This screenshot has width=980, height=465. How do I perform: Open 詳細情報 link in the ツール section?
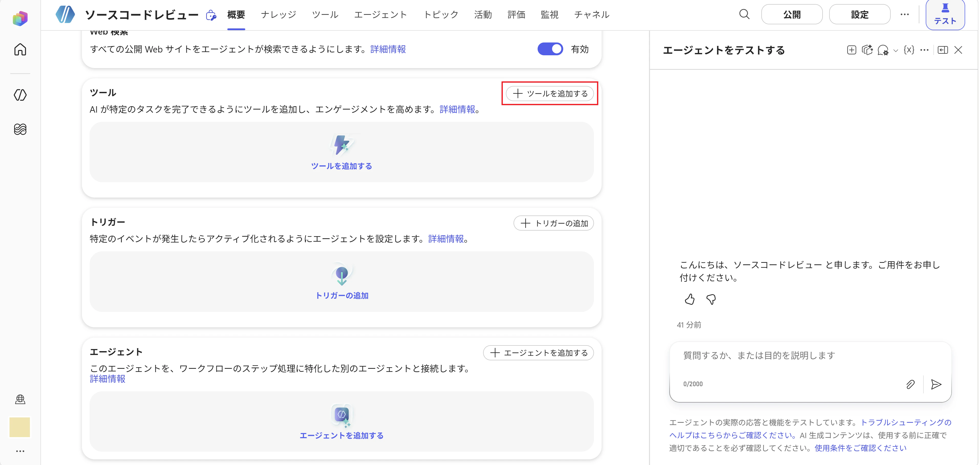(x=457, y=109)
